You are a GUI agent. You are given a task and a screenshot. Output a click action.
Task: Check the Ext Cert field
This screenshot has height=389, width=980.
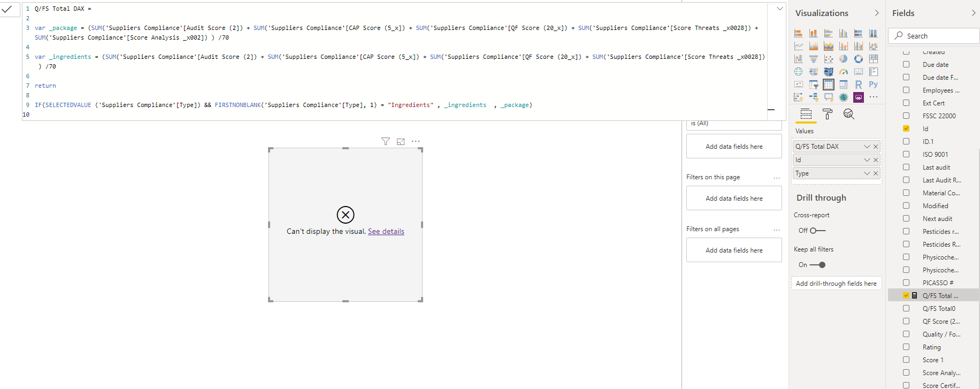[x=906, y=103]
